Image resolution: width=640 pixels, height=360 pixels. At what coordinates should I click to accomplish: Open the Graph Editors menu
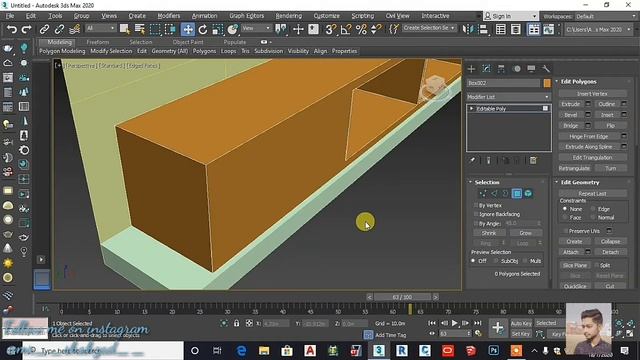pos(247,16)
